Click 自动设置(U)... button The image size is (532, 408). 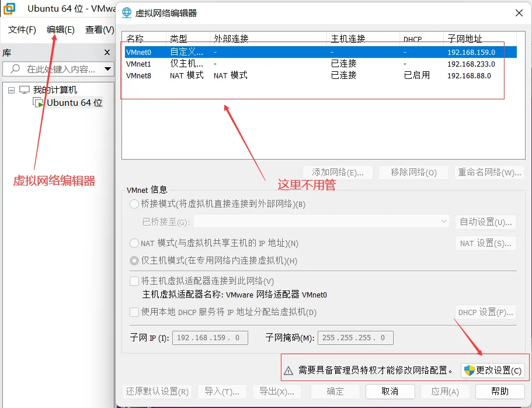click(x=486, y=222)
